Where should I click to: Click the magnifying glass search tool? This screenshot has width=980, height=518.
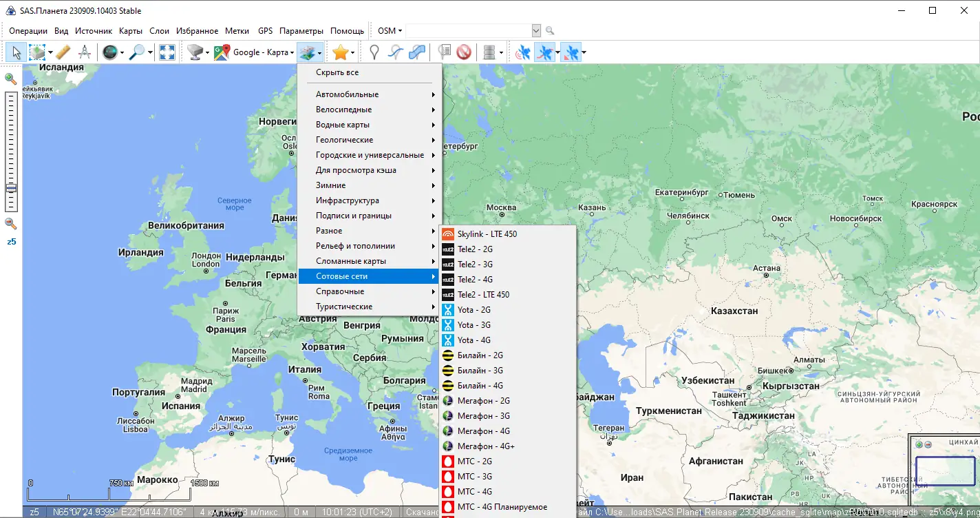tap(137, 52)
